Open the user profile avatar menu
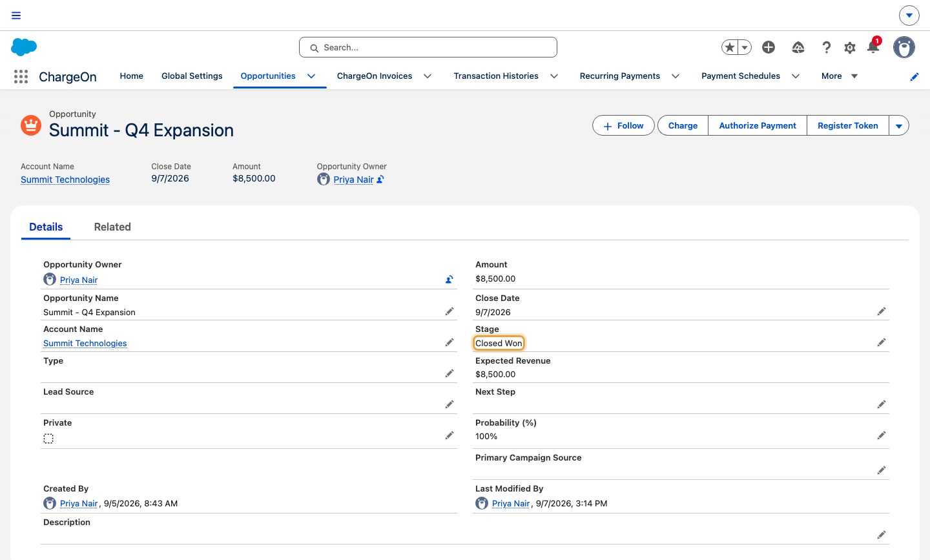This screenshot has width=930, height=560. point(904,47)
